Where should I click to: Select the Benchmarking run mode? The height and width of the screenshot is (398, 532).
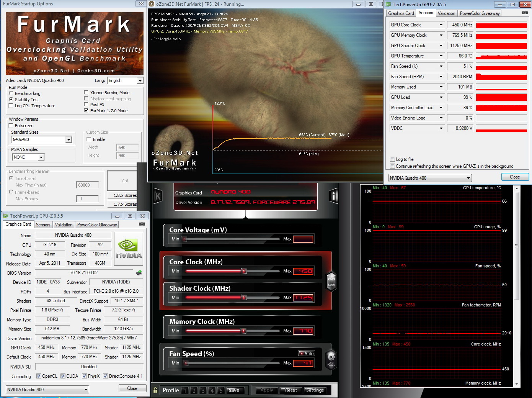point(11,93)
